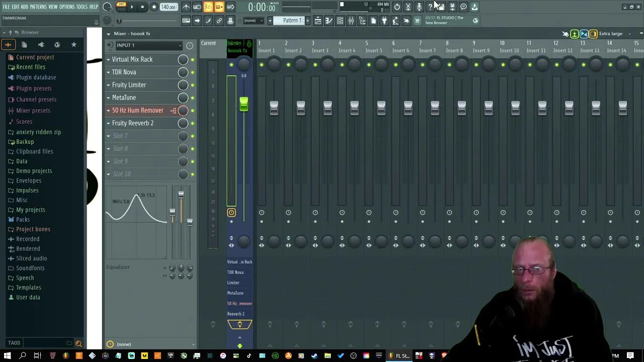The height and width of the screenshot is (362, 644).
Task: Toggle Fruity Limiter enable LED
Action: pos(192,85)
